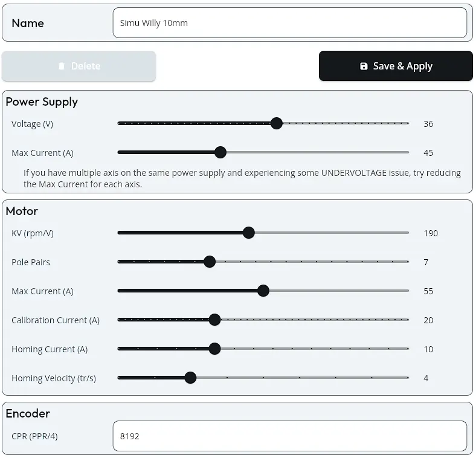Click the far right of KV slider track
476x458 pixels.
[407, 233]
